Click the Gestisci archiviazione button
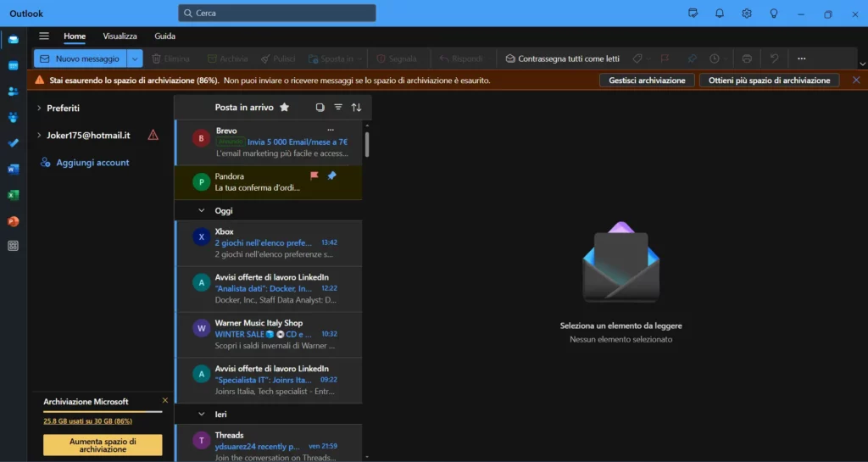The image size is (868, 462). [x=648, y=80]
